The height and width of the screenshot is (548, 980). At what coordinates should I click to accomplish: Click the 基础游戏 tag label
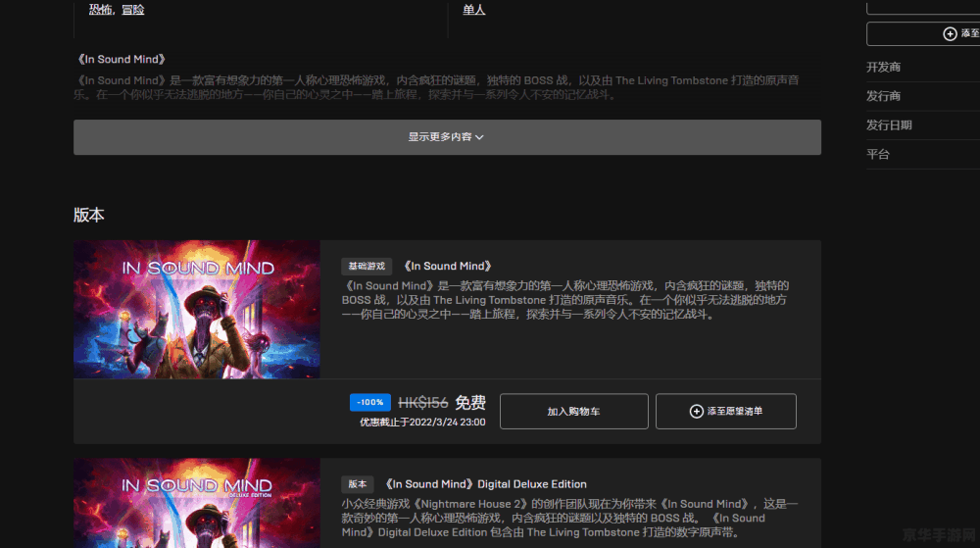367,266
